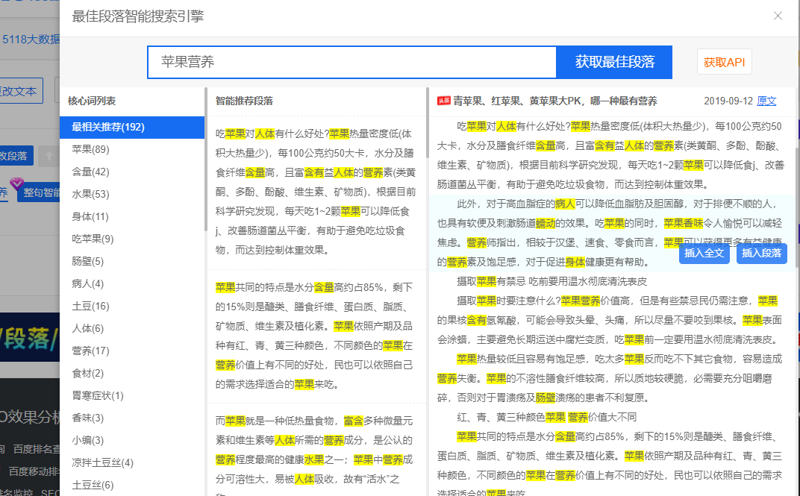Select keyword 人体(6)

coord(88,328)
